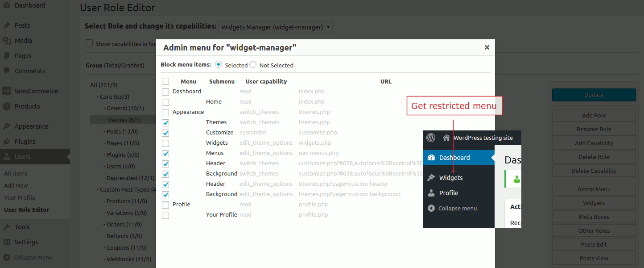Click the Widgets brush icon in preview menu
The image size is (644, 268).
tap(431, 178)
